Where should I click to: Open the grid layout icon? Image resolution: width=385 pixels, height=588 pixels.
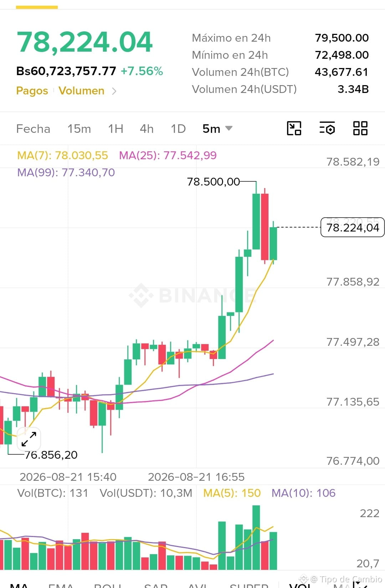360,128
